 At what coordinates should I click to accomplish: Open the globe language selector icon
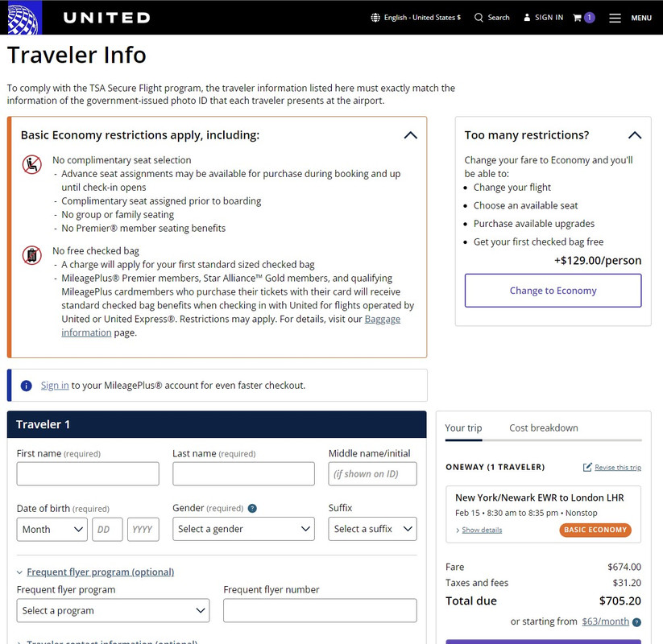[375, 18]
